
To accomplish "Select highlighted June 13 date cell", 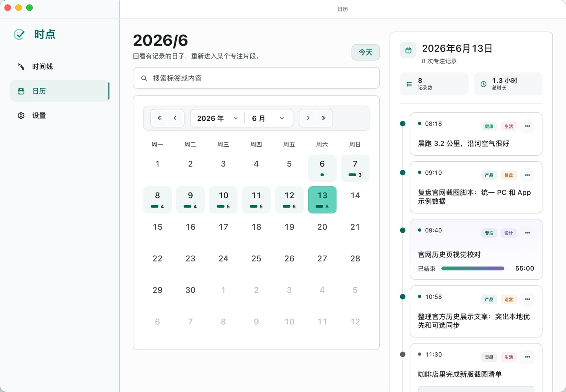I will click(x=322, y=200).
